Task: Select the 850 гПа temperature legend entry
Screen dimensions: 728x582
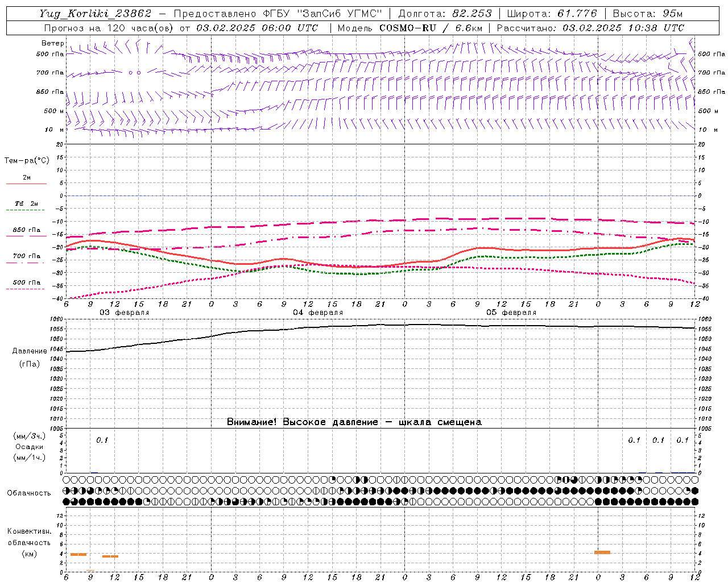Action: click(x=26, y=230)
